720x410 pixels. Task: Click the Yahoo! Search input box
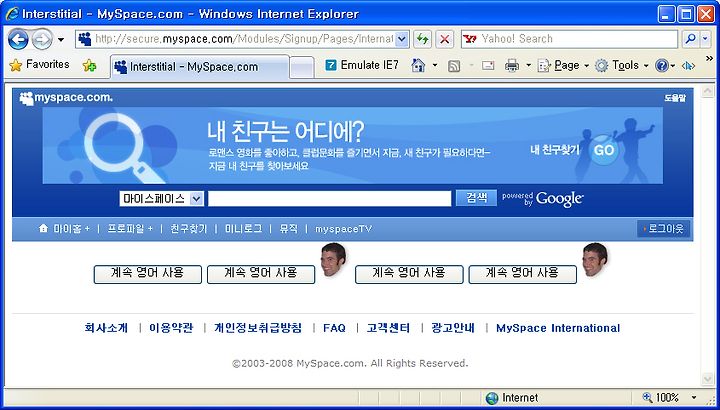569,39
